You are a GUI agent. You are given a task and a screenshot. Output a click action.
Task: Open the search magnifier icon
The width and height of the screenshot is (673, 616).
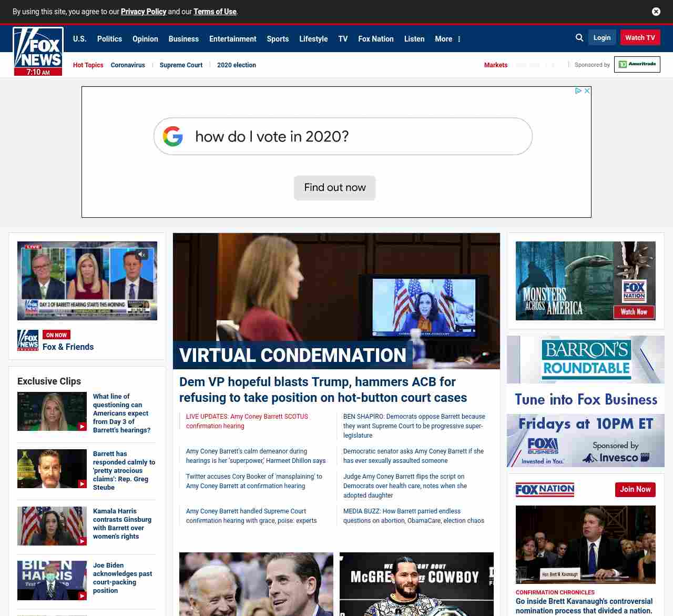pos(579,38)
